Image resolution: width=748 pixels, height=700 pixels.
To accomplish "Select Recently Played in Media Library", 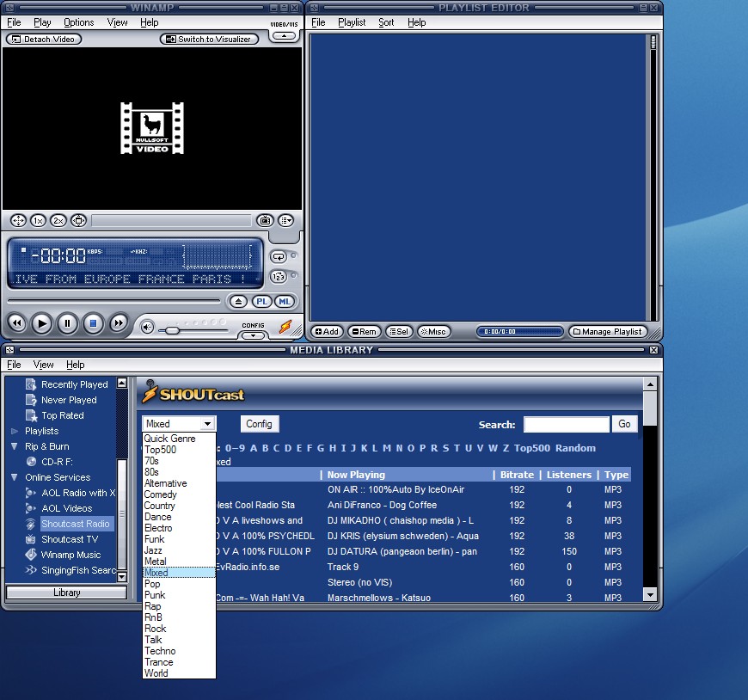I will pos(75,384).
